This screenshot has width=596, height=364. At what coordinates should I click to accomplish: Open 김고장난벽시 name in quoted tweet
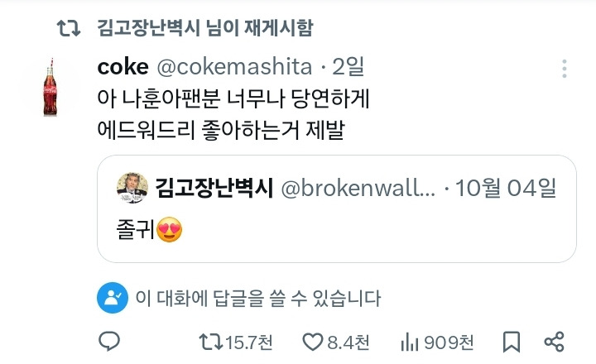coord(214,189)
